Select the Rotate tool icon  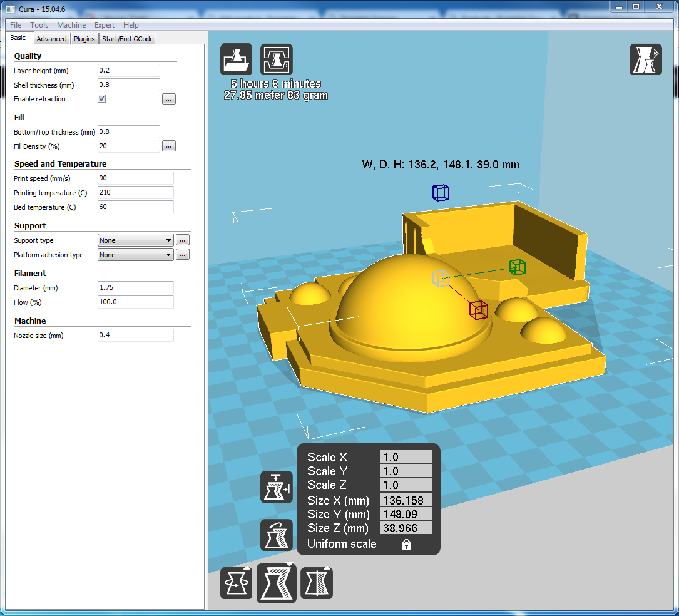(x=236, y=583)
